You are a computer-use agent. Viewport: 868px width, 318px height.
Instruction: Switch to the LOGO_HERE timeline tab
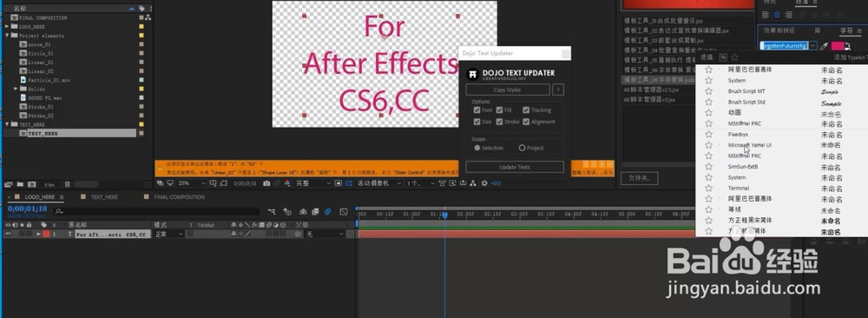40,197
